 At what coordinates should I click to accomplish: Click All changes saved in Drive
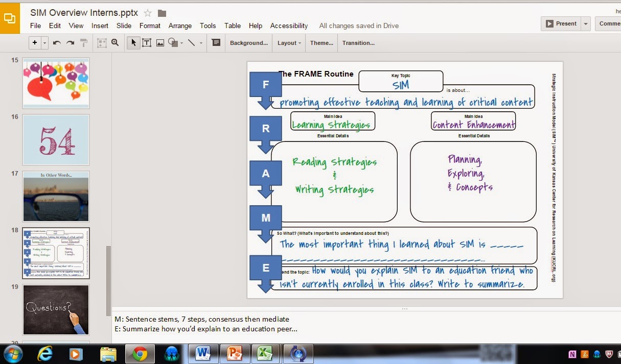359,26
